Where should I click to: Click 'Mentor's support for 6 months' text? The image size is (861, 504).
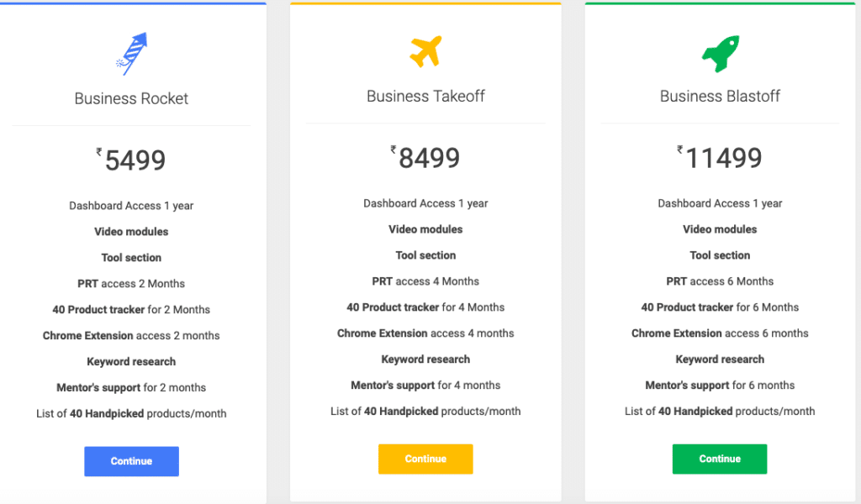coord(720,386)
